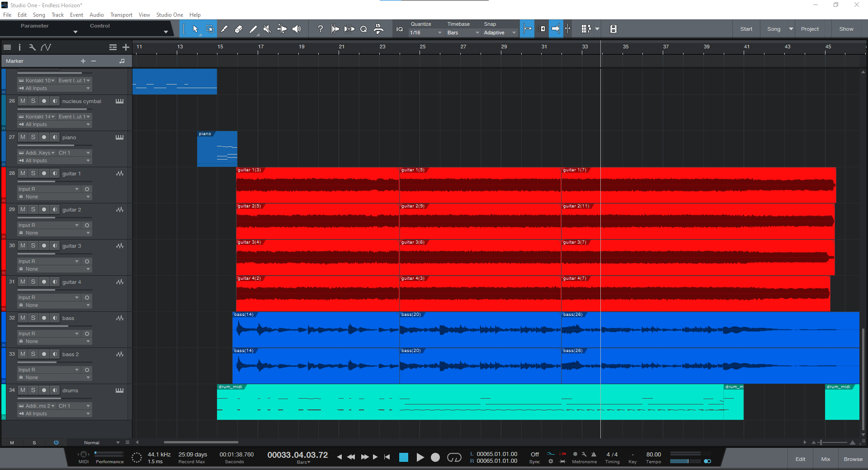
Task: Open the inspector i icon
Action: (x=19, y=47)
